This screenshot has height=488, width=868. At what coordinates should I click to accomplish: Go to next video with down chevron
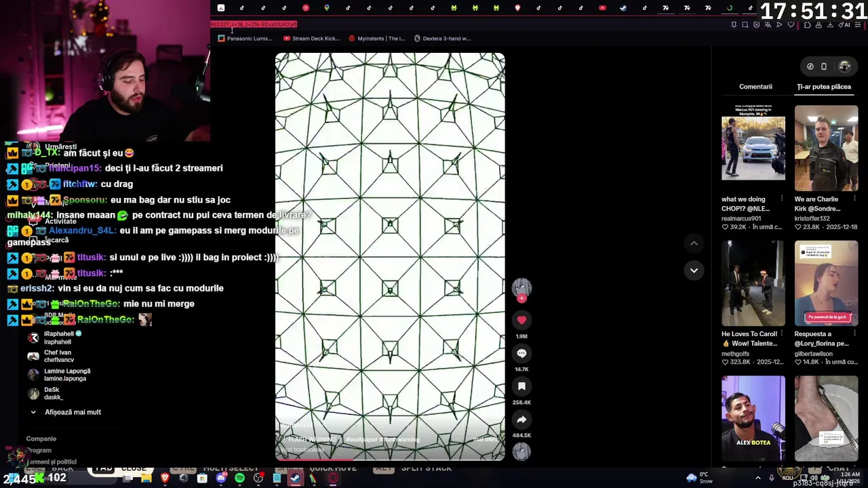(x=694, y=270)
